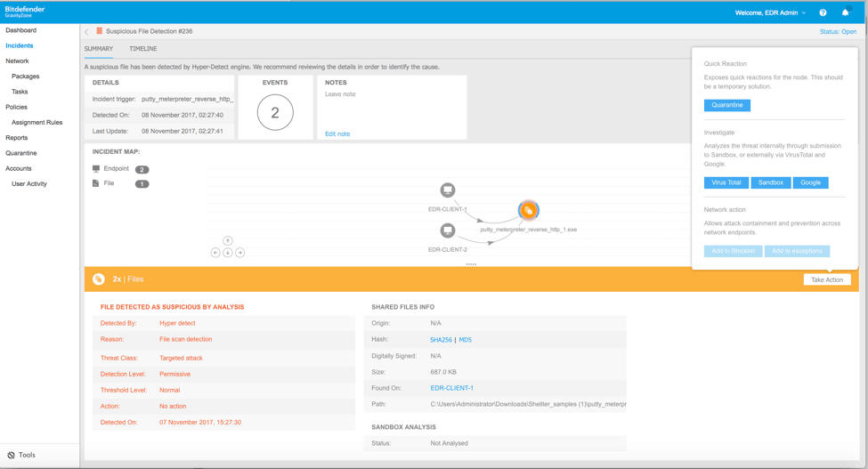Click the Bitdefender GravityZone logo

pyautogui.click(x=25, y=12)
